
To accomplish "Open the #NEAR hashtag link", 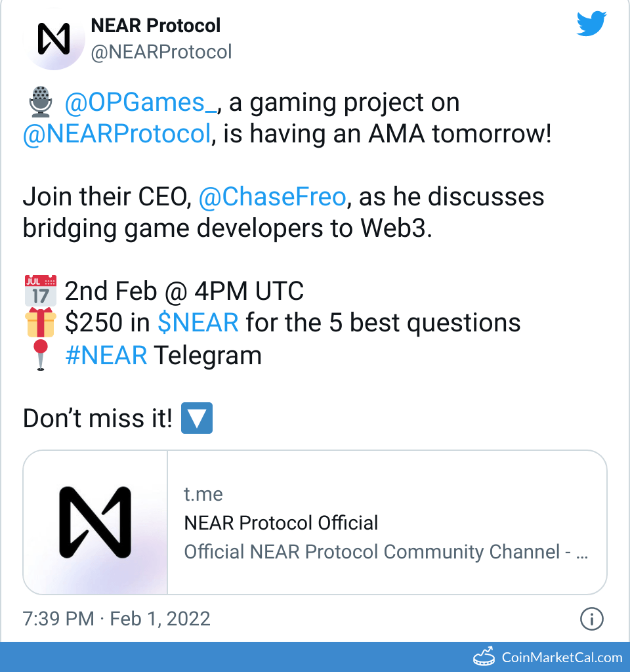I will tap(106, 355).
